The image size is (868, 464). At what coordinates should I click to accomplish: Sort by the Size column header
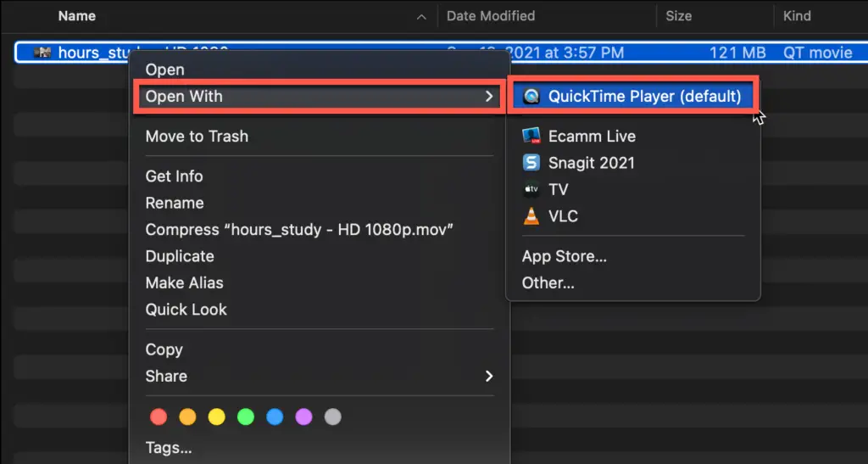click(679, 16)
